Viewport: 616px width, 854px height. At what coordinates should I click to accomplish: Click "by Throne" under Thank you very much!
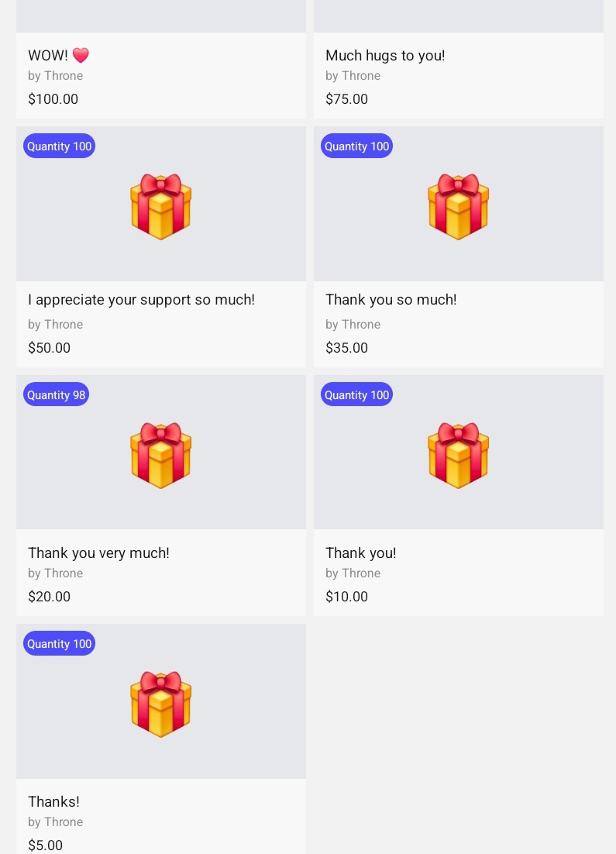[x=55, y=573]
